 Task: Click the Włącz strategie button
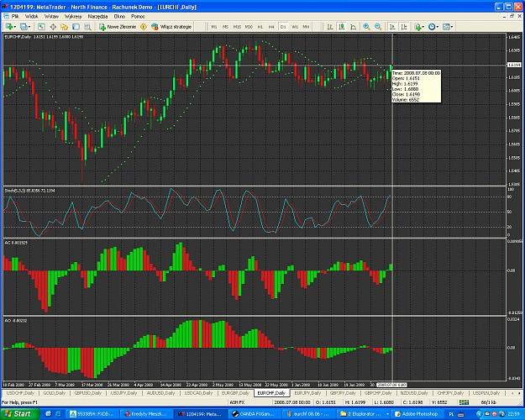pos(171,27)
